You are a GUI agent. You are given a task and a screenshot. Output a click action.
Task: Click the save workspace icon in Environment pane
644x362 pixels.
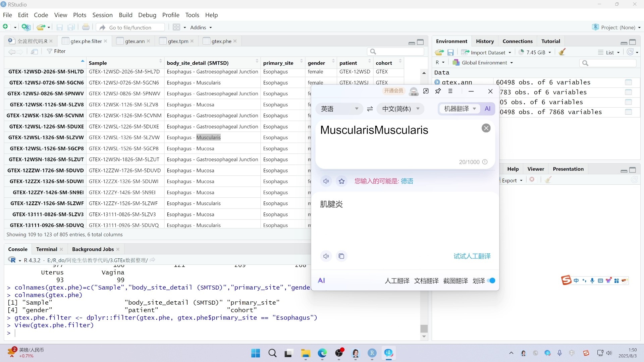point(450,52)
